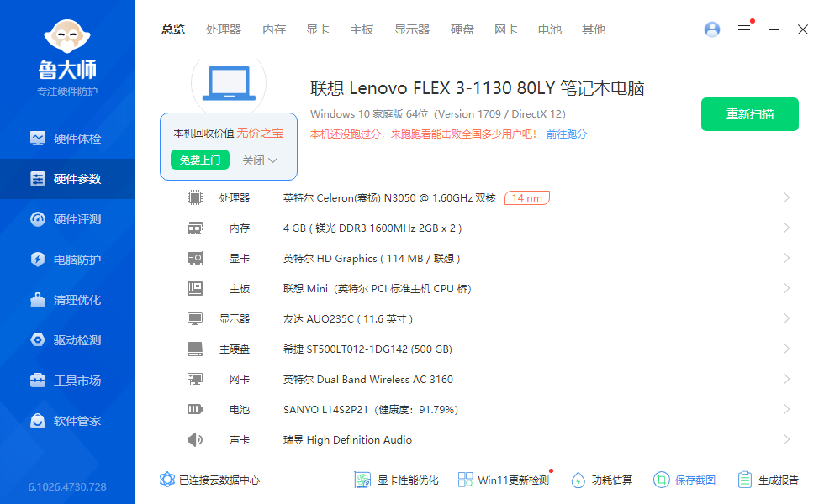Click the 显卡 graphics card icon
The image size is (824, 504).
pyautogui.click(x=195, y=259)
